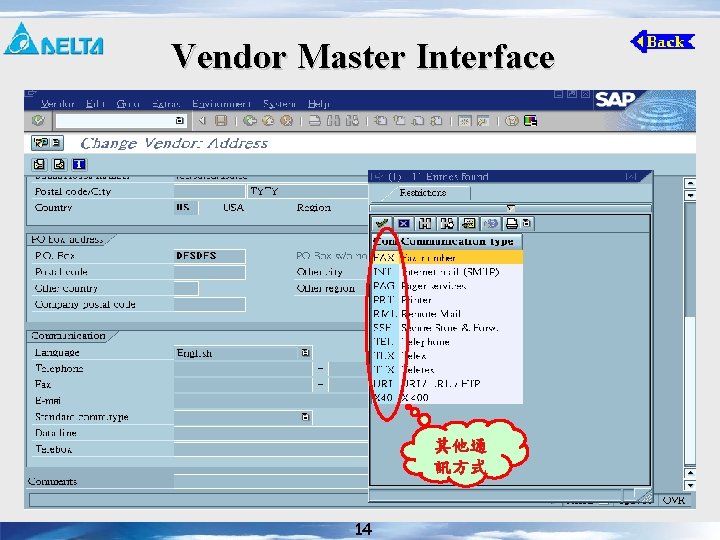Click the Company postal code field
Viewport: 720px width, 540px height.
[209, 304]
